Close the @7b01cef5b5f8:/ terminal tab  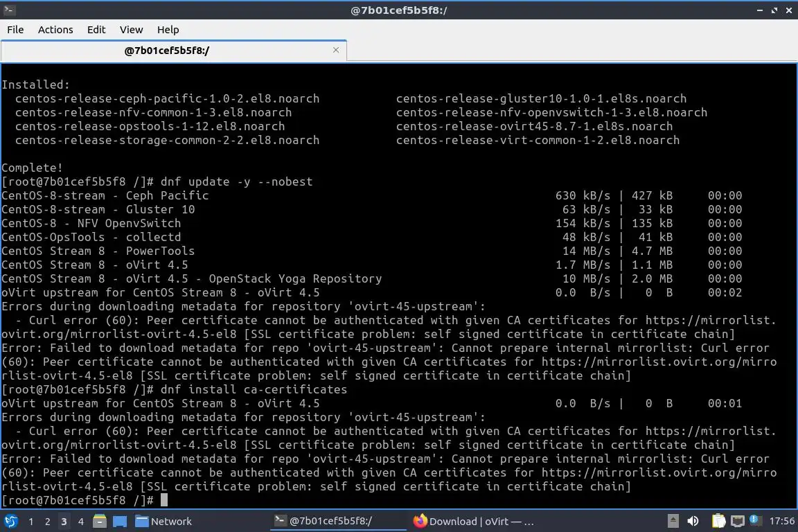tap(336, 50)
